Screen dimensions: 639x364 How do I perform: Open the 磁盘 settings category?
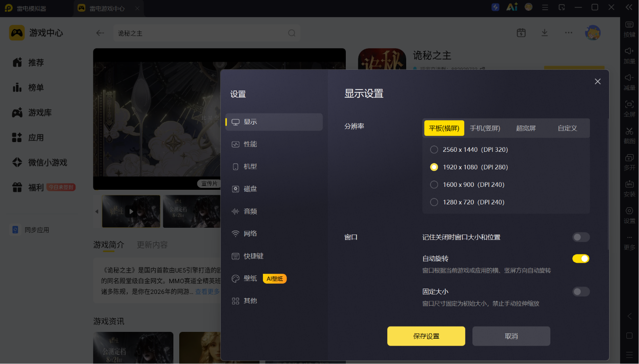(274, 189)
